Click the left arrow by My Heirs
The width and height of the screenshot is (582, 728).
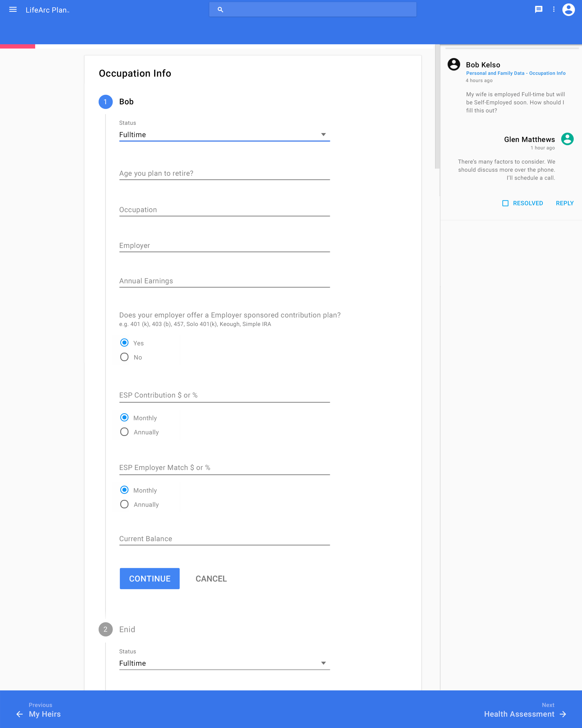point(20,714)
